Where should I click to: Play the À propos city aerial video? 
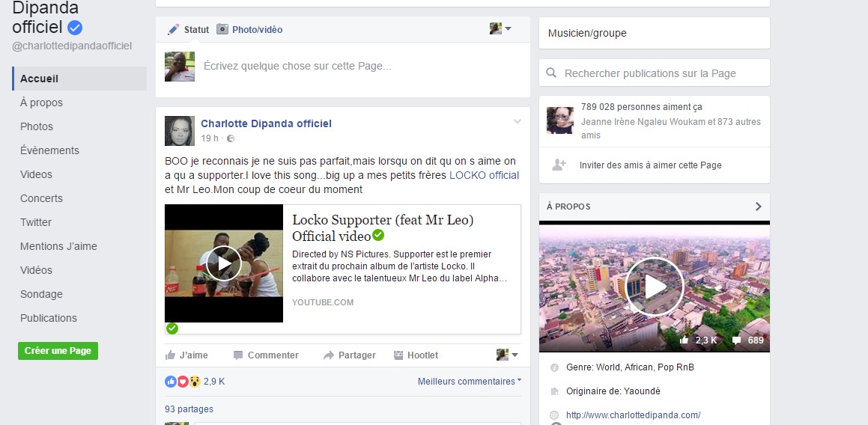655,287
